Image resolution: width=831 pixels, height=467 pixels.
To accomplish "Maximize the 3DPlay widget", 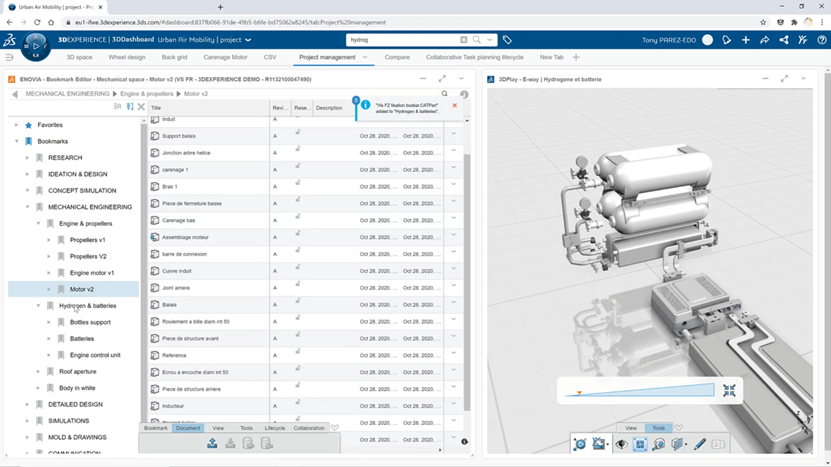I will point(784,79).
